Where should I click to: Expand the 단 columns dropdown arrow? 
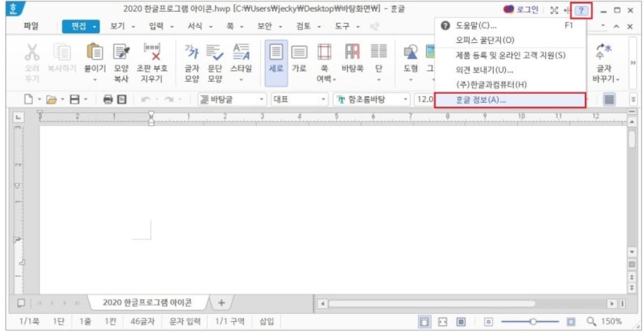tap(378, 80)
